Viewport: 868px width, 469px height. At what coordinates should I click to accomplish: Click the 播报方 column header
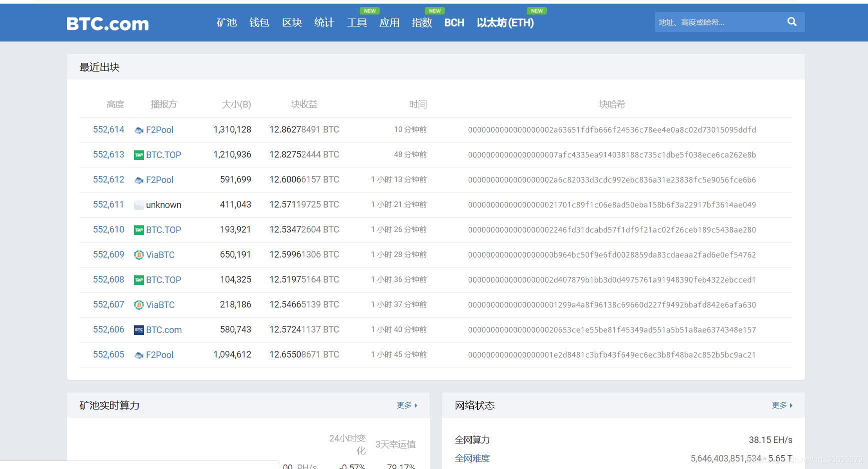coord(164,104)
